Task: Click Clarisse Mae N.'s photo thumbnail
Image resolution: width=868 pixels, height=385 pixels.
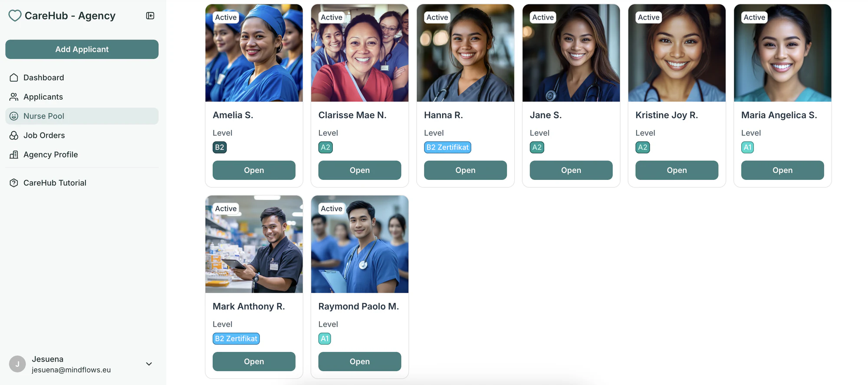Action: [360, 53]
